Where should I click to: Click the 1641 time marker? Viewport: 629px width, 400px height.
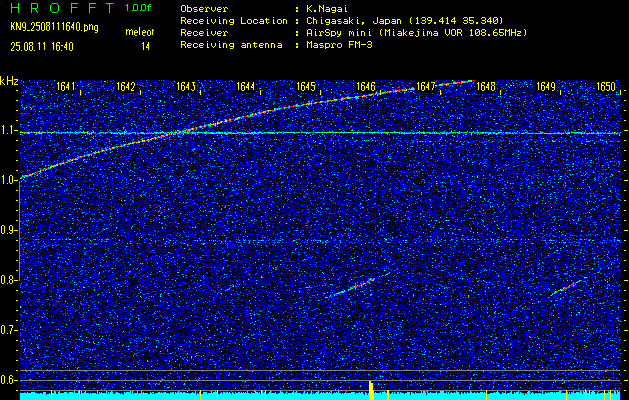coord(66,86)
